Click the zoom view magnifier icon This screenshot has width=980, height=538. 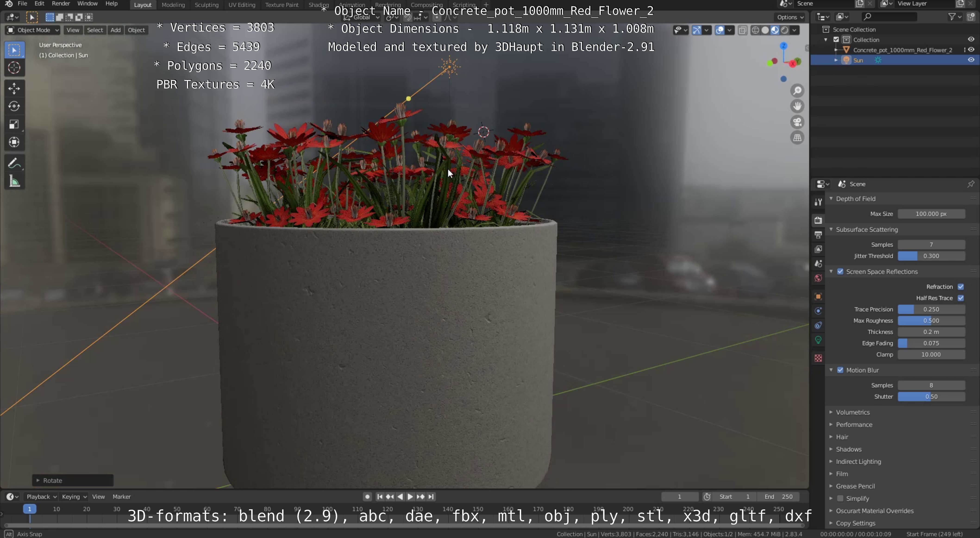(797, 91)
